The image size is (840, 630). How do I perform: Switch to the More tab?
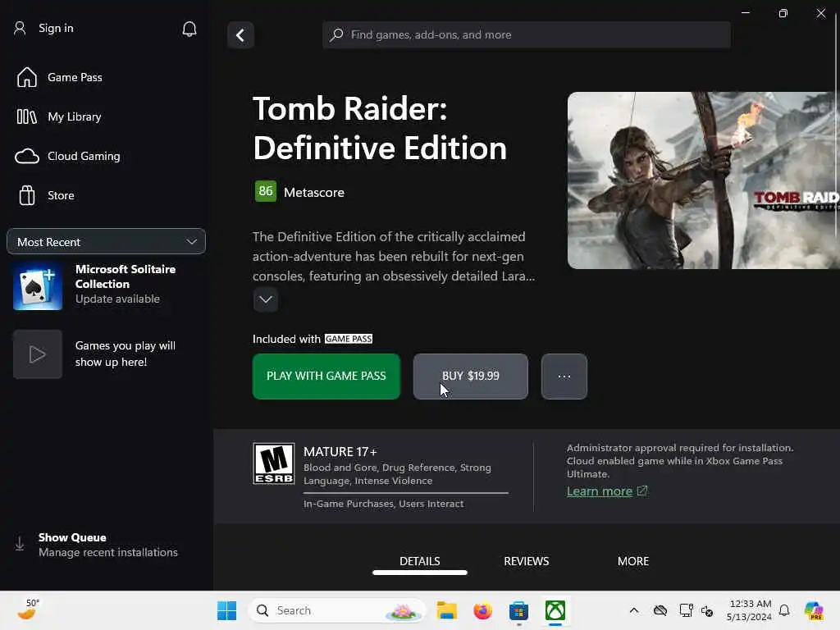(x=633, y=561)
